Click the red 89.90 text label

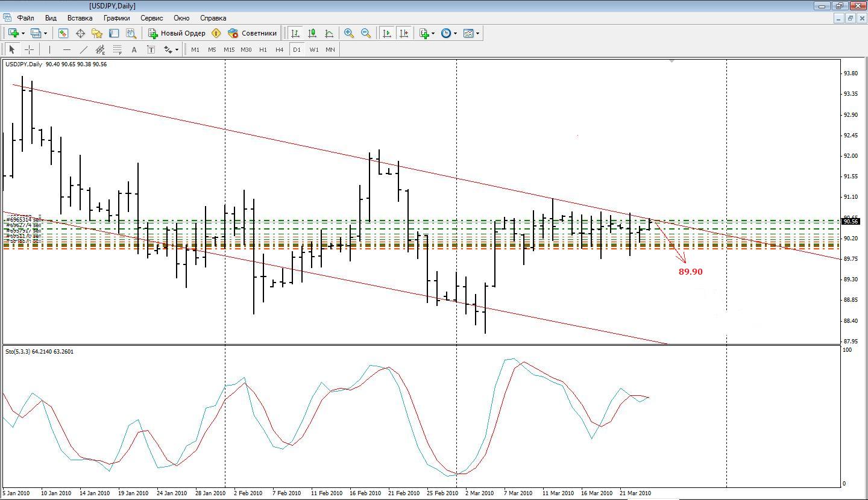click(691, 272)
